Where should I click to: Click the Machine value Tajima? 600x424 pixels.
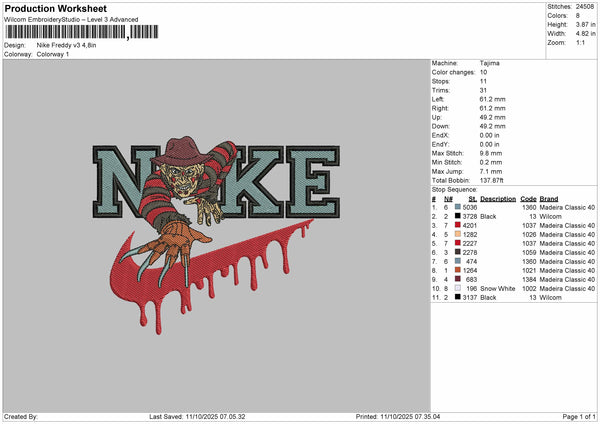(x=489, y=63)
